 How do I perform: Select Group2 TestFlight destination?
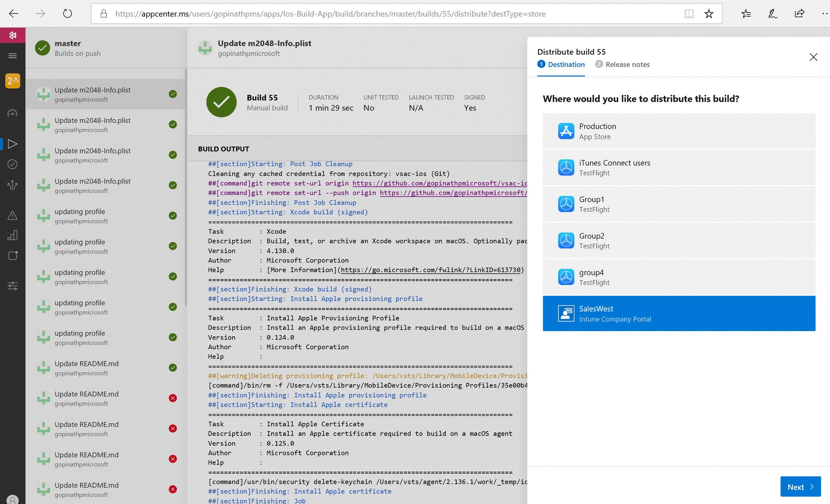click(678, 241)
